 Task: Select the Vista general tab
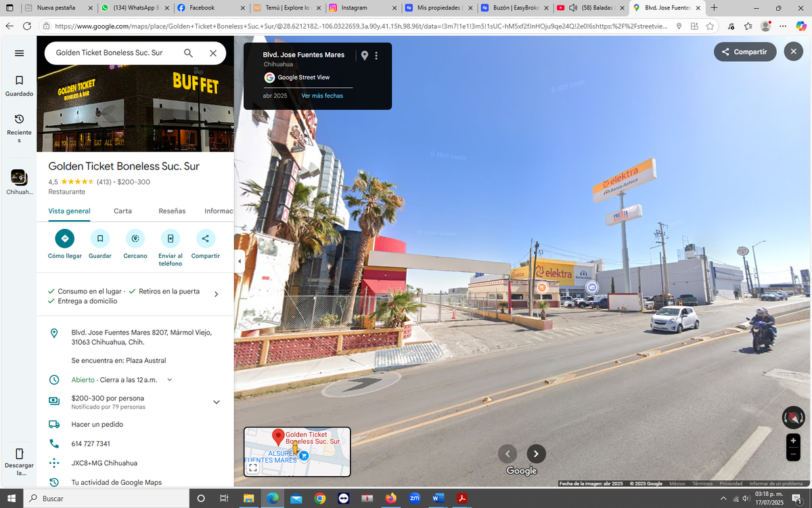(69, 211)
